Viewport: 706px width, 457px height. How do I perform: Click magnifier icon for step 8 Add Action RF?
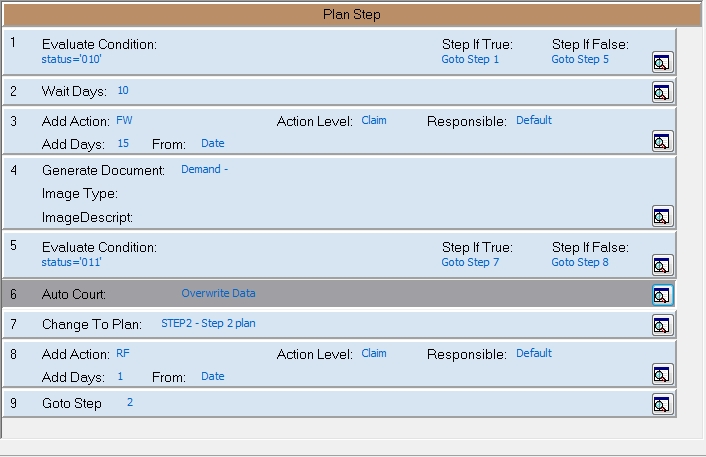(x=661, y=374)
